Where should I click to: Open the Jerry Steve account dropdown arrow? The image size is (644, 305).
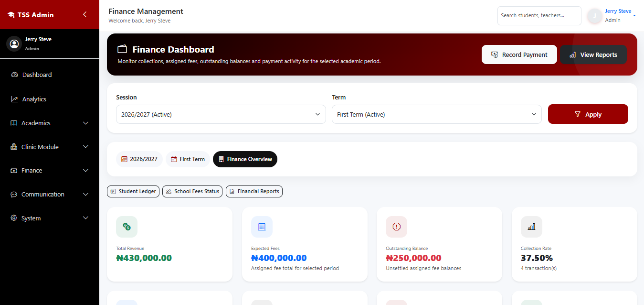coord(634,16)
